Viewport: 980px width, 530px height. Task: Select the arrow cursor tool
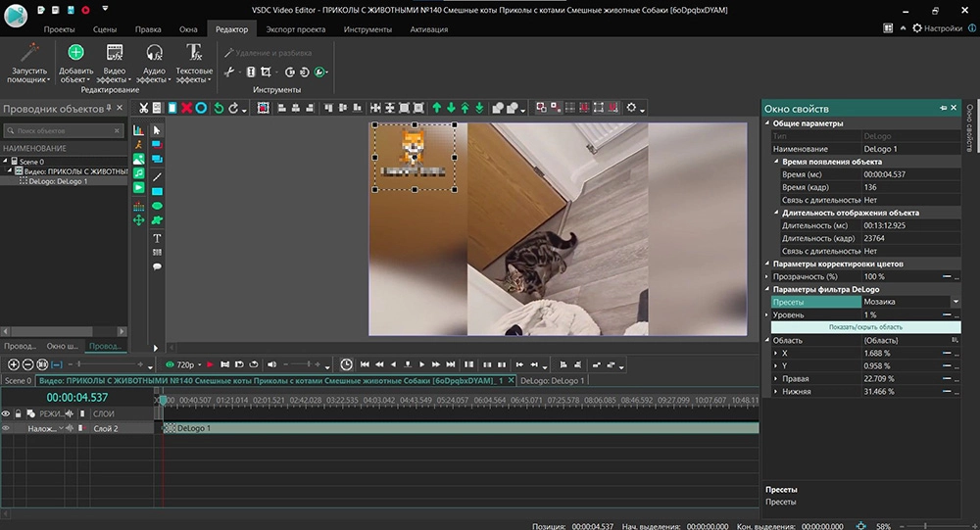click(x=157, y=130)
